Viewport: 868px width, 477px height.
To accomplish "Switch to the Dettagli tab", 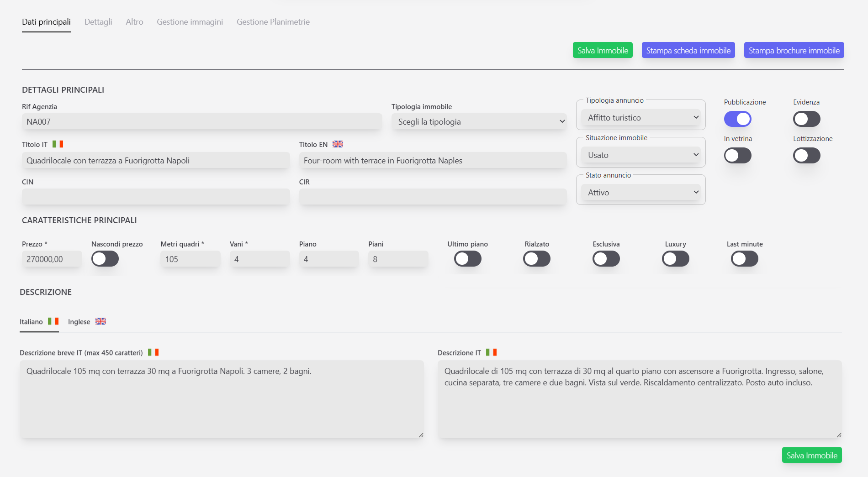I will tap(98, 22).
